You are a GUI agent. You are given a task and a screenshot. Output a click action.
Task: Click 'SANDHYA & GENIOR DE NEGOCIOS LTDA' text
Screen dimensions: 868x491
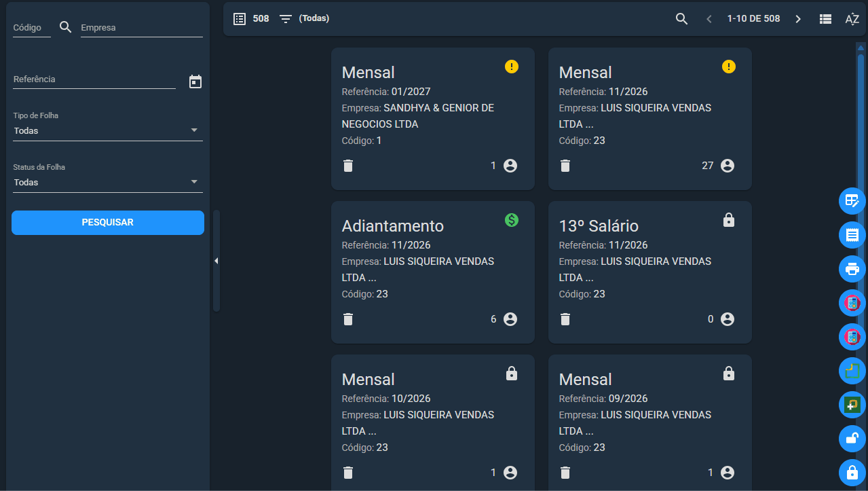418,116
